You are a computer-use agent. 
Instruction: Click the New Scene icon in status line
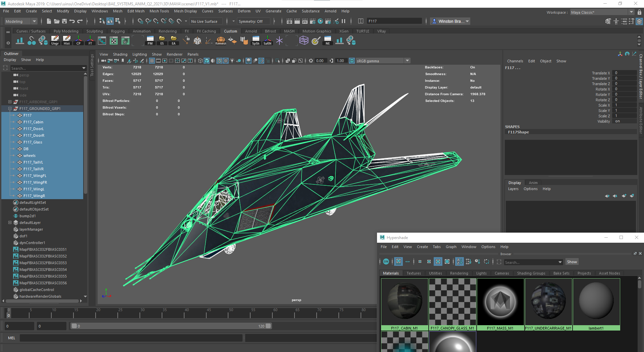coord(49,21)
